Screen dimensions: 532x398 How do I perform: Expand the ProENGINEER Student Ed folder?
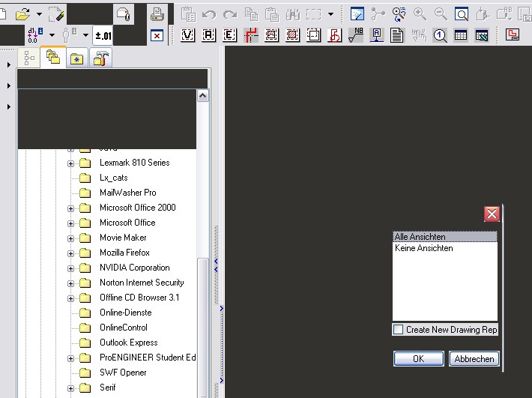point(70,358)
